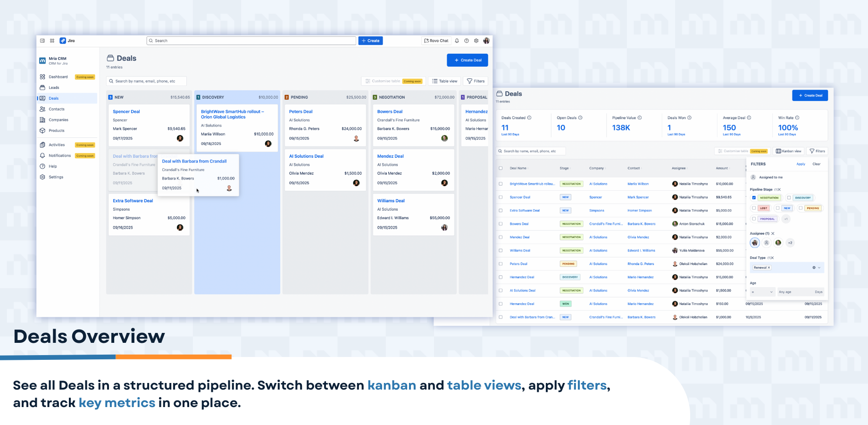Clear the Deal Type filter with X

pos(772,258)
